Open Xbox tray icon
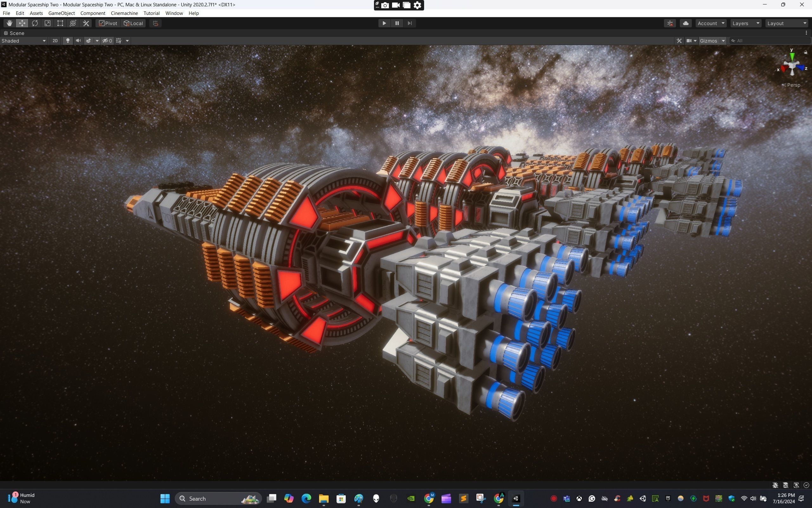The image size is (812, 508). (579, 498)
